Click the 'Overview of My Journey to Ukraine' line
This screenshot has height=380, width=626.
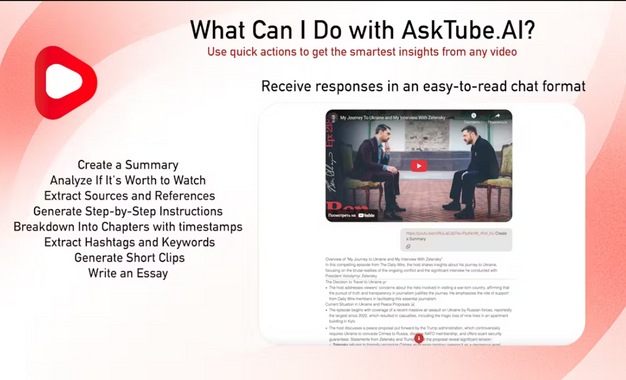click(384, 259)
